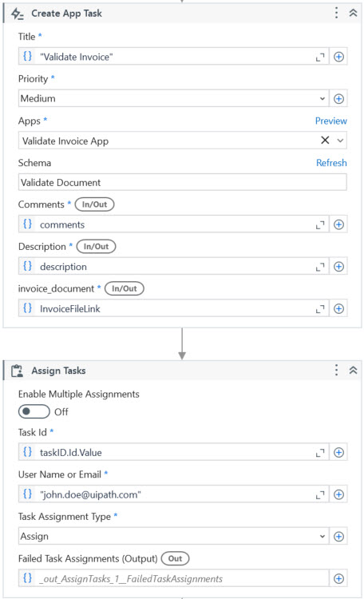Viewport: 364px width, 599px height.
Task: Click the Validate Document schema field
Action: click(183, 182)
